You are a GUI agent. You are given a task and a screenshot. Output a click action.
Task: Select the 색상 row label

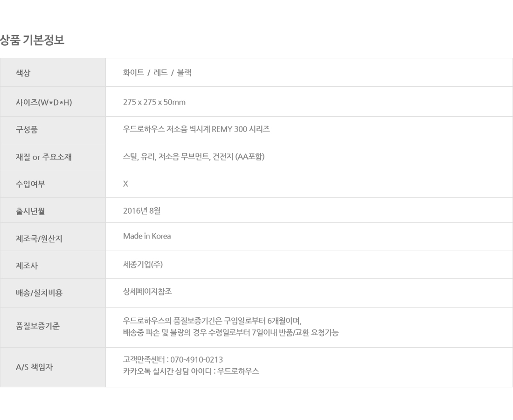coord(23,73)
